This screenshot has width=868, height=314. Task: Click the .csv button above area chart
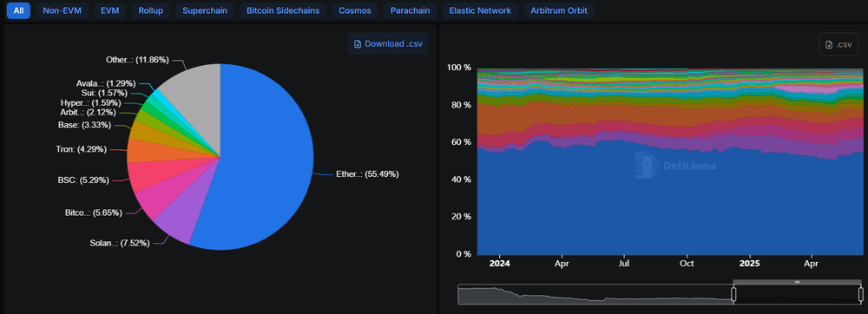[838, 45]
